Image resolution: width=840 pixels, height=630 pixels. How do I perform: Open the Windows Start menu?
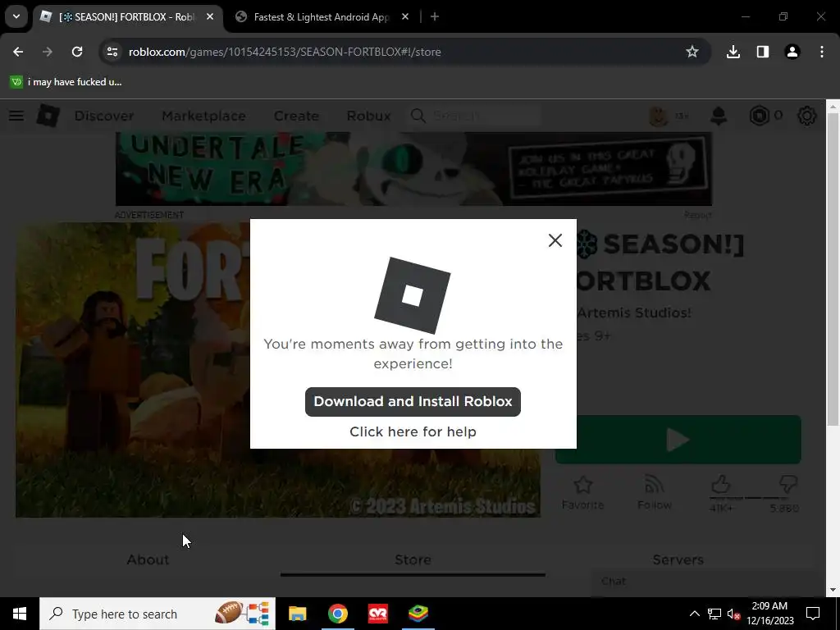pyautogui.click(x=20, y=614)
